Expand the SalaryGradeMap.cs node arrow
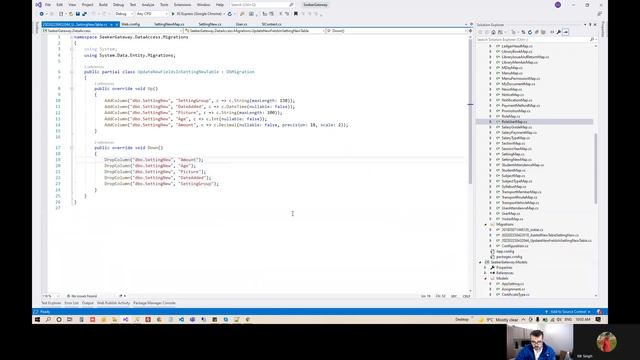The width and height of the screenshot is (640, 360). coord(490,127)
